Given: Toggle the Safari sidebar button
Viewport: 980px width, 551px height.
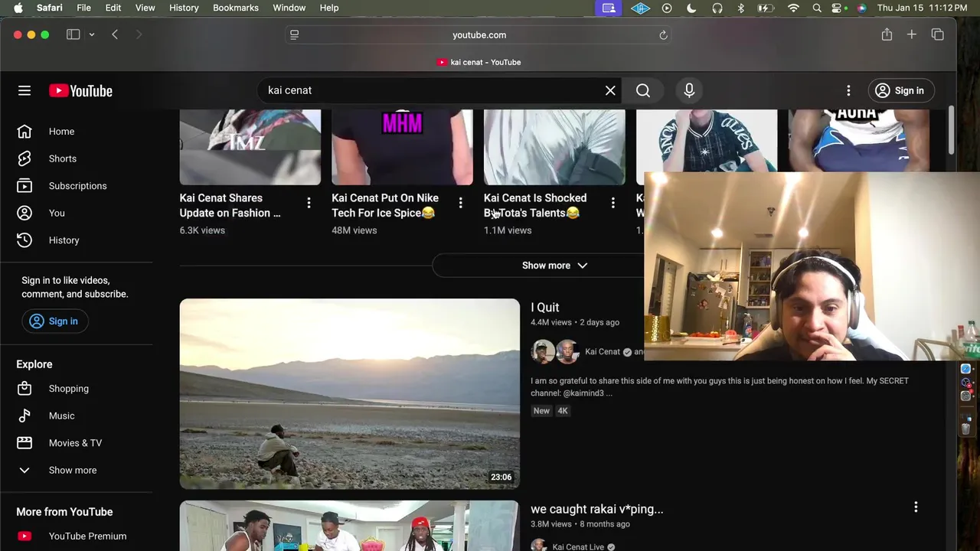Looking at the screenshot, I should (73, 34).
